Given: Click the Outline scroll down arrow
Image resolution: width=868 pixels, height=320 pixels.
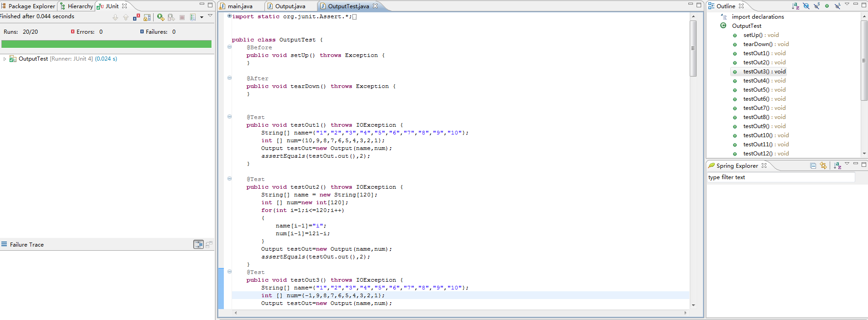Looking at the screenshot, I should pos(864,154).
